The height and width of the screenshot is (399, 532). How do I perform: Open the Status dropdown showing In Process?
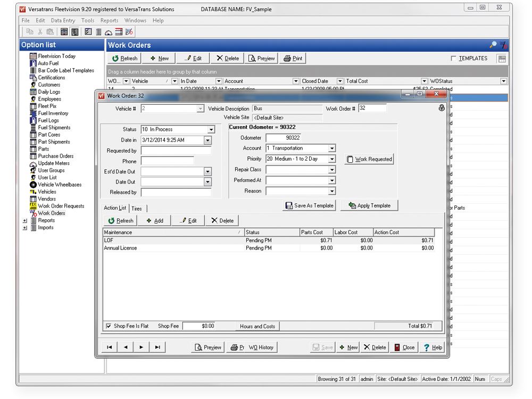coord(211,130)
